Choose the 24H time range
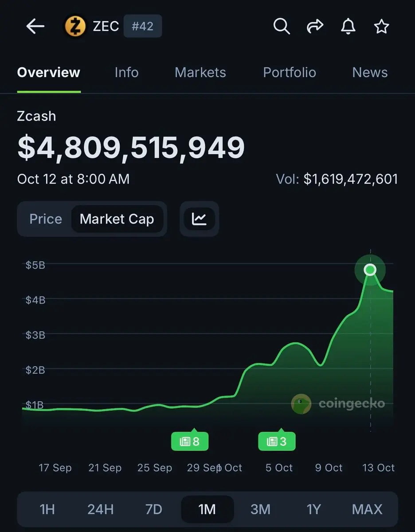The image size is (415, 532). click(101, 509)
